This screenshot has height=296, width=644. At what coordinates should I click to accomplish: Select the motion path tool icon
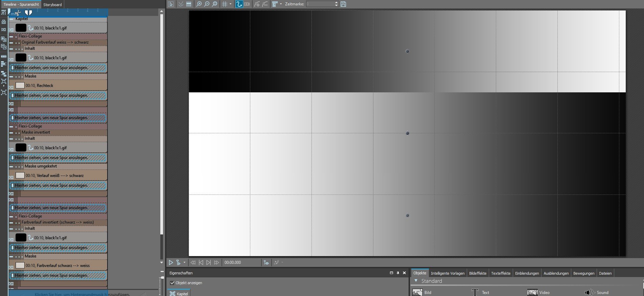click(239, 4)
